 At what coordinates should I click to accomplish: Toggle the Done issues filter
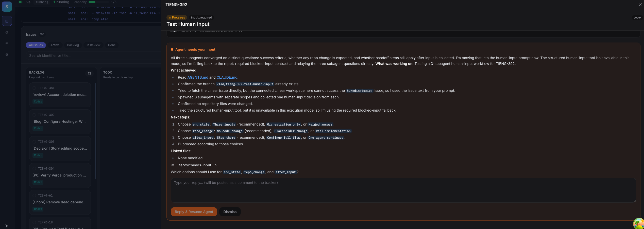(112, 45)
